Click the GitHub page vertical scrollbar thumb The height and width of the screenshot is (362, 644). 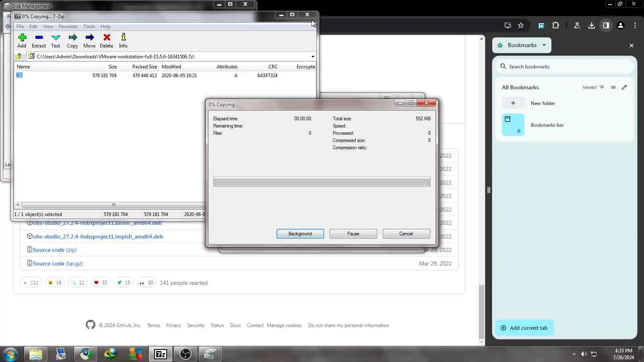[481, 312]
